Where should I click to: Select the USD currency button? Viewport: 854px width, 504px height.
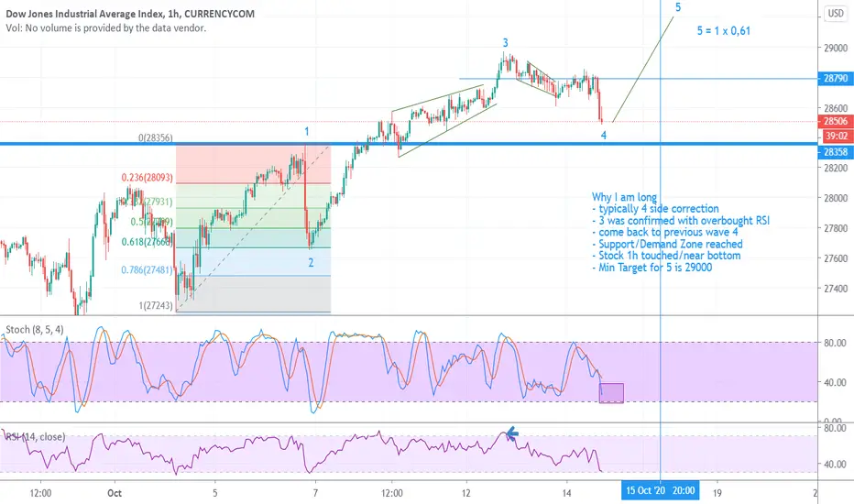pyautogui.click(x=836, y=13)
